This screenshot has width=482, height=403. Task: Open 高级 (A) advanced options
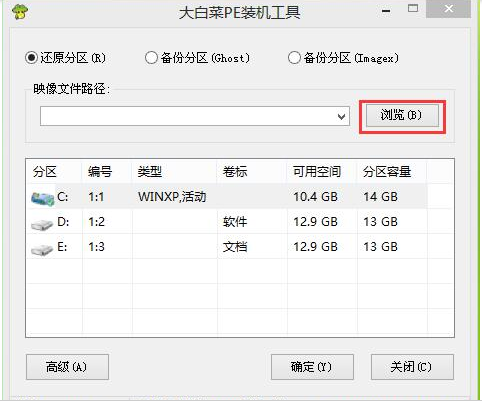point(67,367)
